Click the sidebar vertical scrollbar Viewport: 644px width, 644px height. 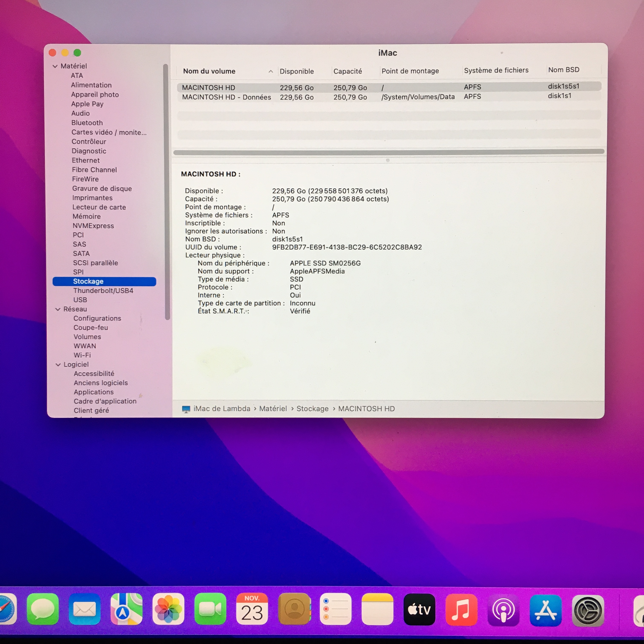[x=167, y=192]
